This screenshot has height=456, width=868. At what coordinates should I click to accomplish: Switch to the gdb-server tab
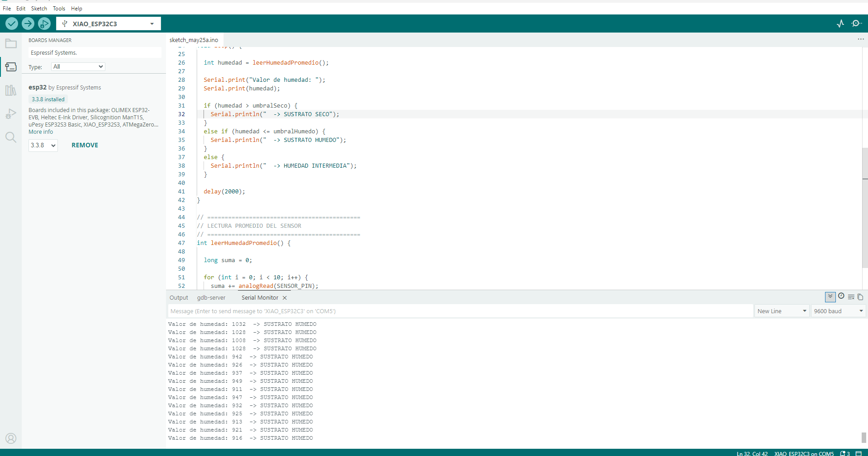coord(211,298)
